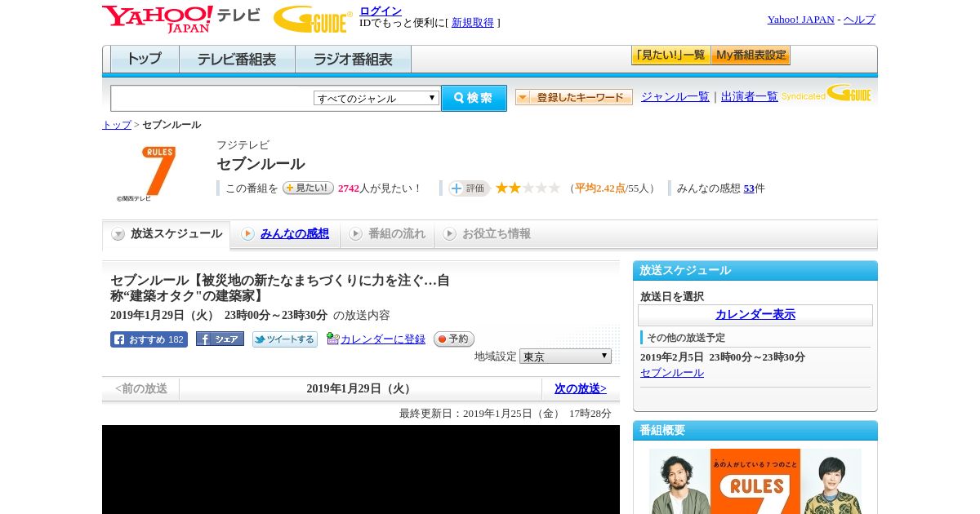Expand the 地域設定 東京 dropdown
This screenshot has width=980, height=514.
pos(565,357)
